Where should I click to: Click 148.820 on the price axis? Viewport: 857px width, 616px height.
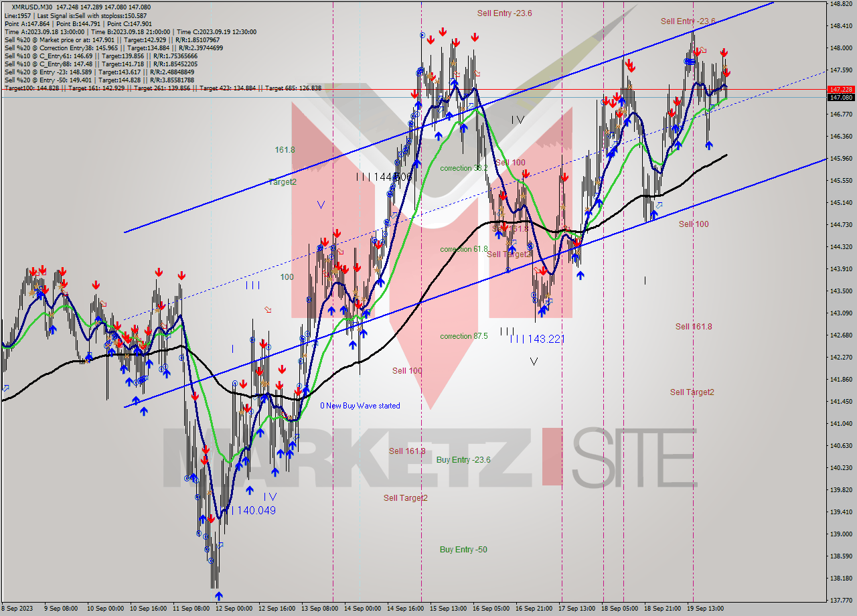tap(840, 3)
